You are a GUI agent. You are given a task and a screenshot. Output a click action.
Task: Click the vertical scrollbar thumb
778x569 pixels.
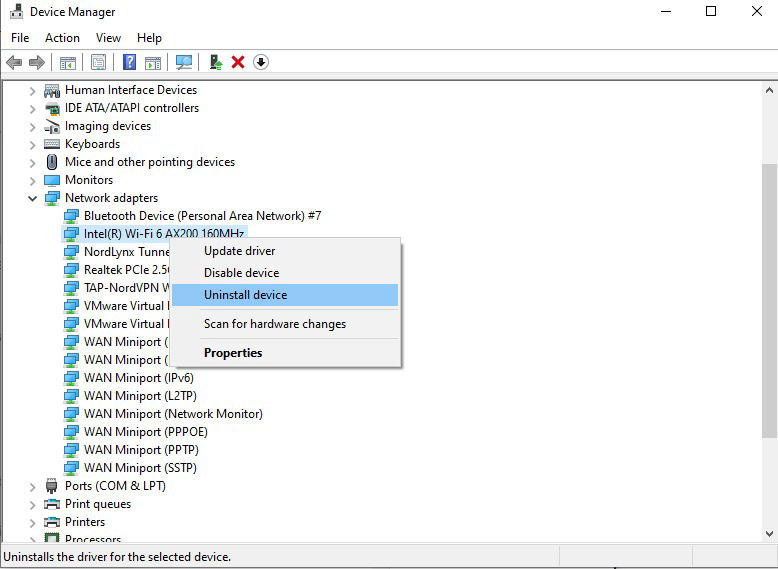(769, 301)
